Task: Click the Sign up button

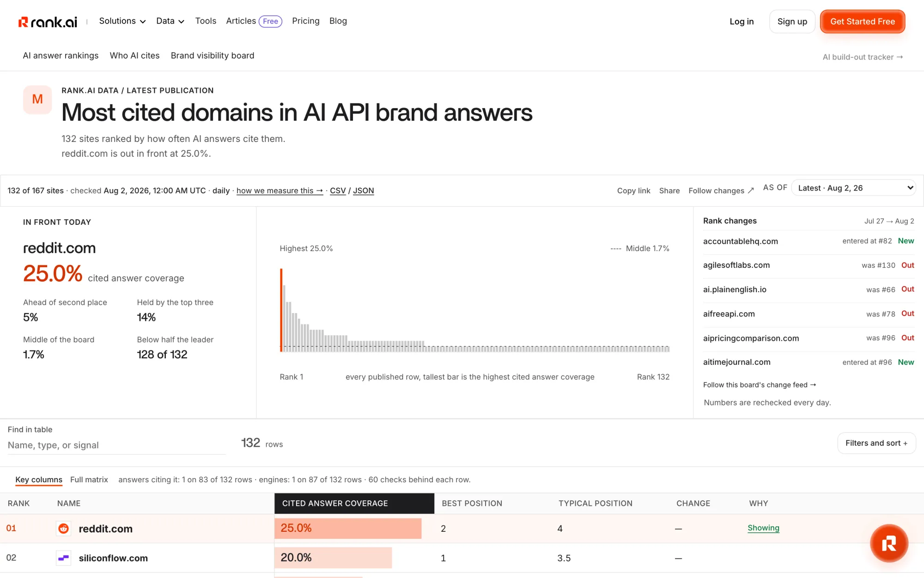Action: pos(792,21)
